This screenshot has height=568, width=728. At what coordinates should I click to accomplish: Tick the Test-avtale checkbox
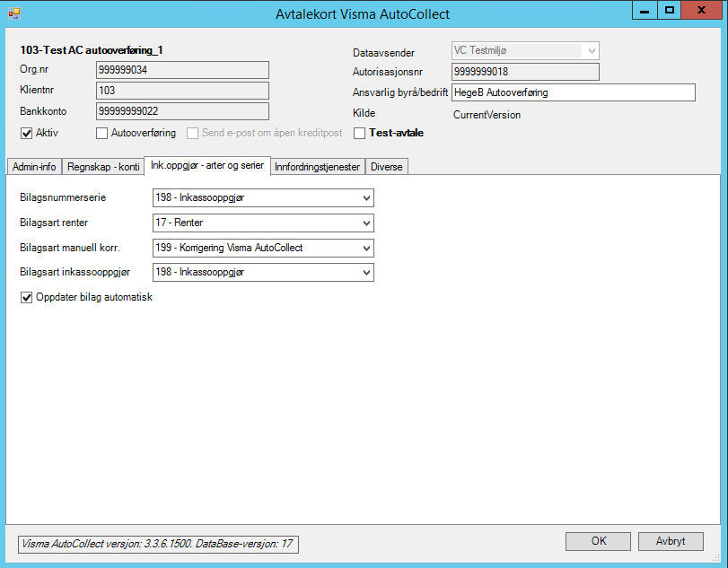click(359, 134)
